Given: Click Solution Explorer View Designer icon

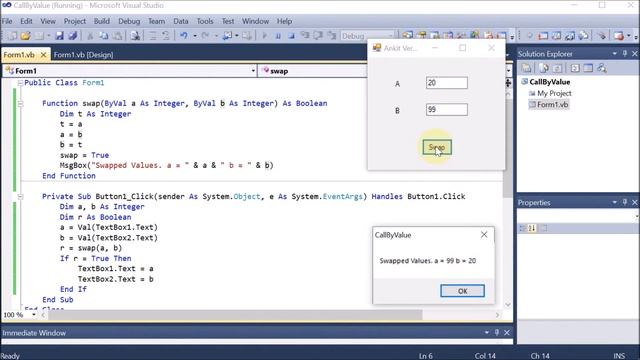Looking at the screenshot, I should click(588, 68).
